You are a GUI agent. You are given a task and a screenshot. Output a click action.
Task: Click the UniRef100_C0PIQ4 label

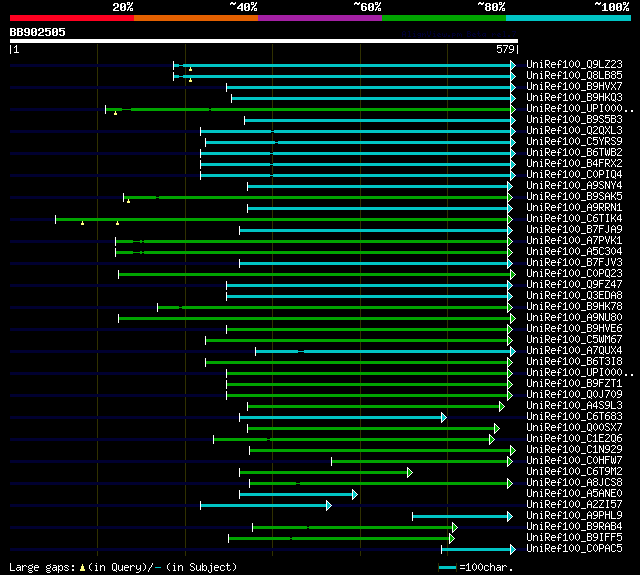click(574, 175)
